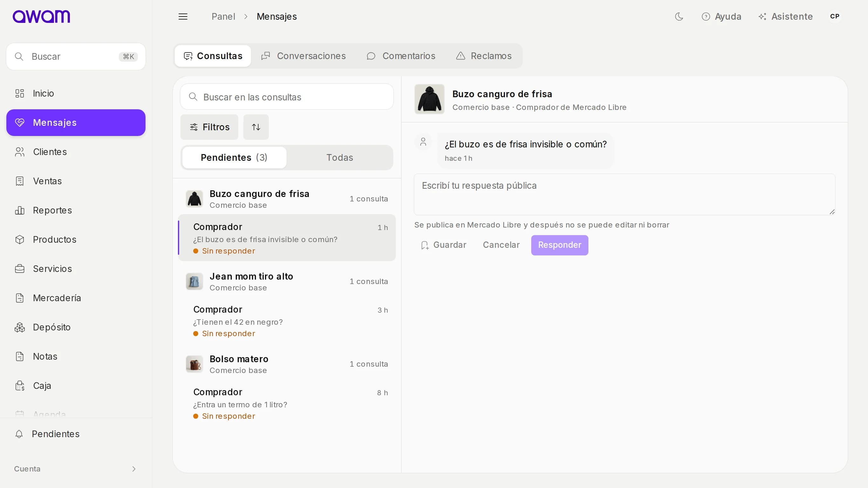The image size is (868, 488).
Task: Switch to Conversaciones tab
Action: [304, 56]
